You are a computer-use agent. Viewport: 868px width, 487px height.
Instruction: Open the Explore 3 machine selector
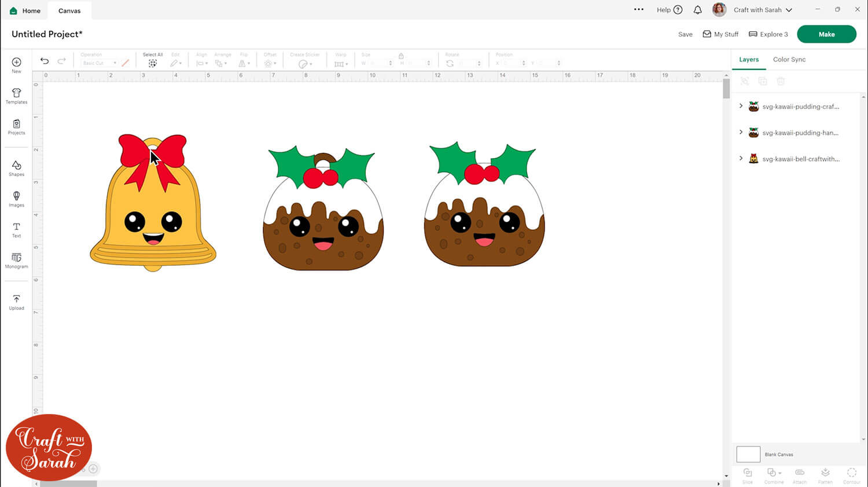(x=768, y=34)
